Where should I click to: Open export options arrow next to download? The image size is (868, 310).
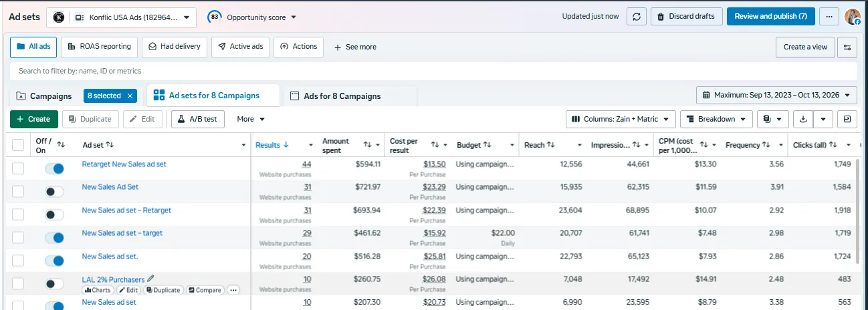click(x=823, y=119)
